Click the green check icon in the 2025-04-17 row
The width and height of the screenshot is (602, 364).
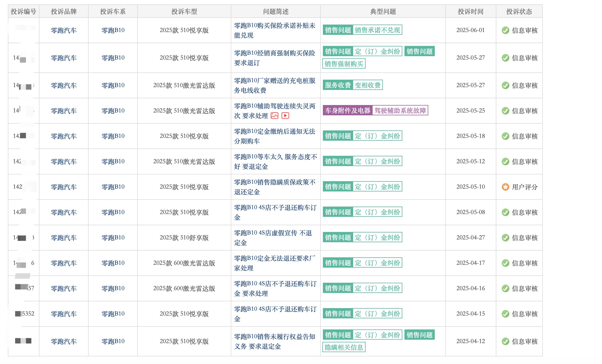click(x=505, y=263)
